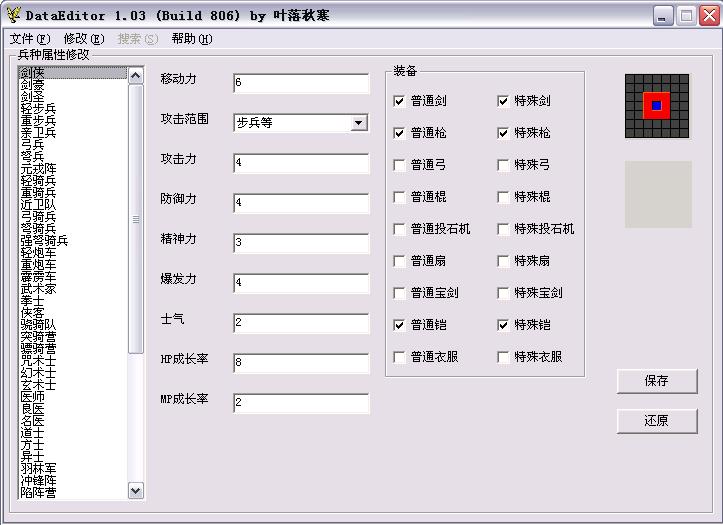Open the 修改(E) menu
Viewport: 723px width, 525px height.
(x=84, y=39)
